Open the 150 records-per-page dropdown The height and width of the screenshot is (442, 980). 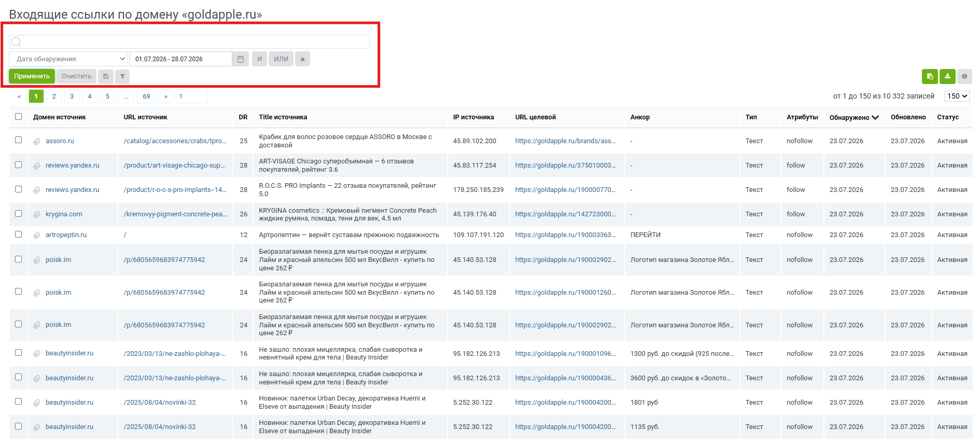click(x=957, y=96)
